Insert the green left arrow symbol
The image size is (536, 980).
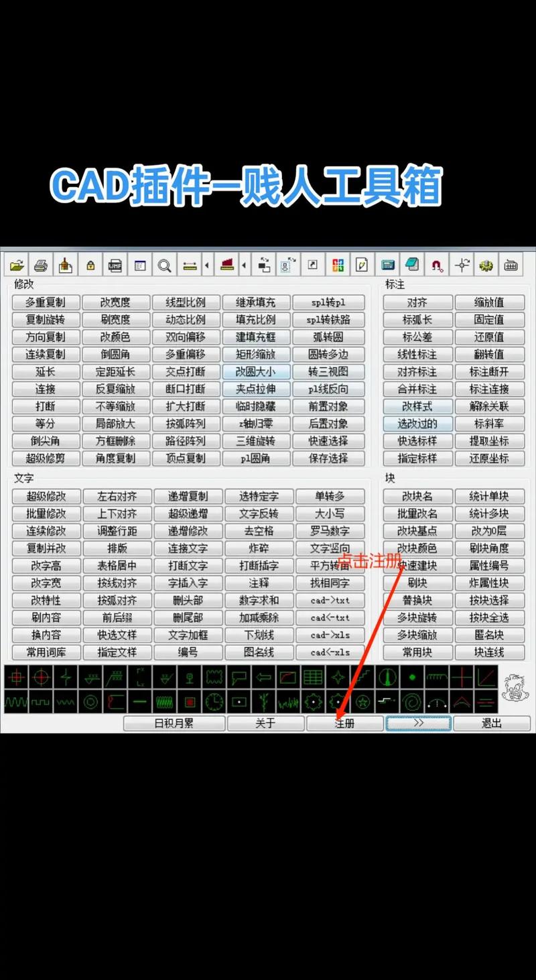(264, 677)
